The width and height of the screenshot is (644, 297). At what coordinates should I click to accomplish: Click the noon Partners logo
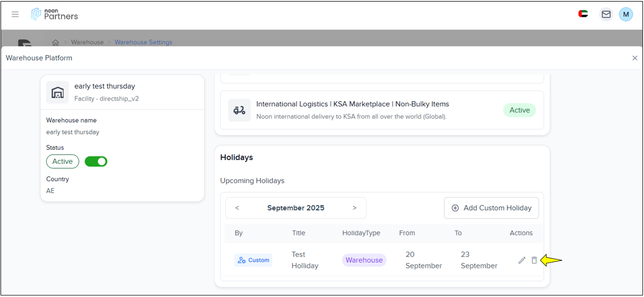[54, 14]
